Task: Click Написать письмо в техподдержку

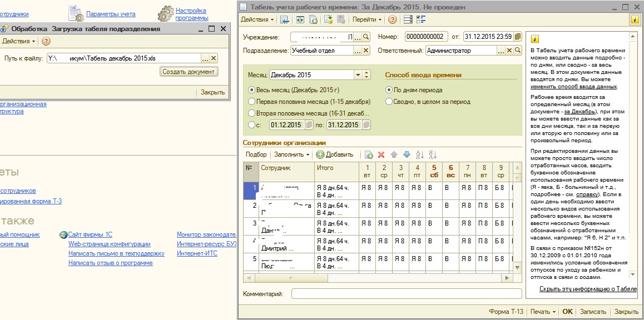Action: 116,253
